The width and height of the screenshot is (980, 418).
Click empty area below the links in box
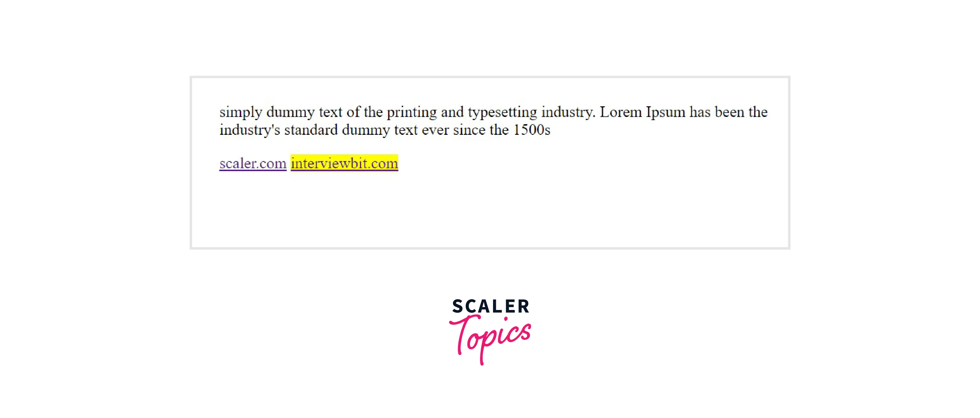489,213
